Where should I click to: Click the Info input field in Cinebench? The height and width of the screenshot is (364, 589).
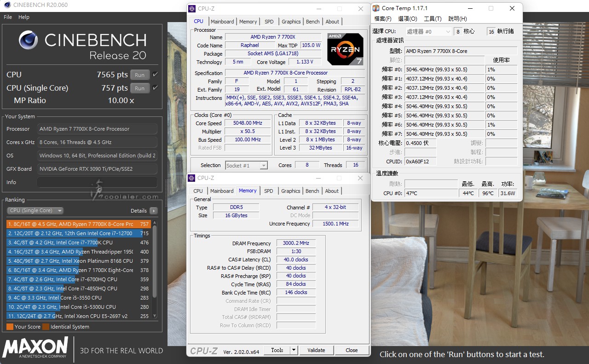[97, 182]
